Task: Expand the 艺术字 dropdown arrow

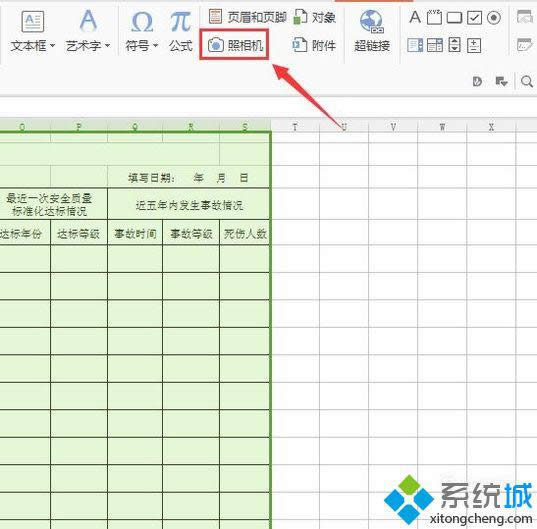Action: [108, 45]
